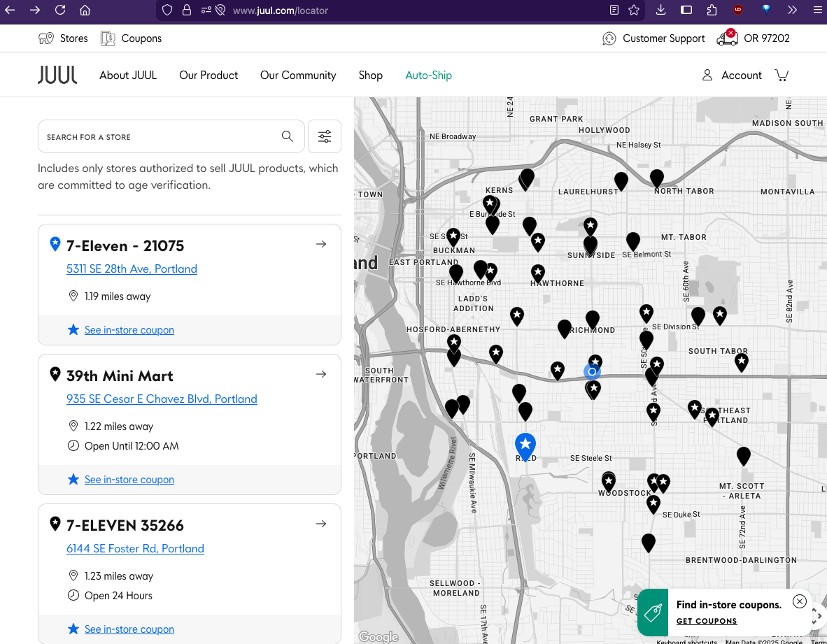This screenshot has height=644, width=827.
Task: Close the in-store coupons popup
Action: click(800, 601)
